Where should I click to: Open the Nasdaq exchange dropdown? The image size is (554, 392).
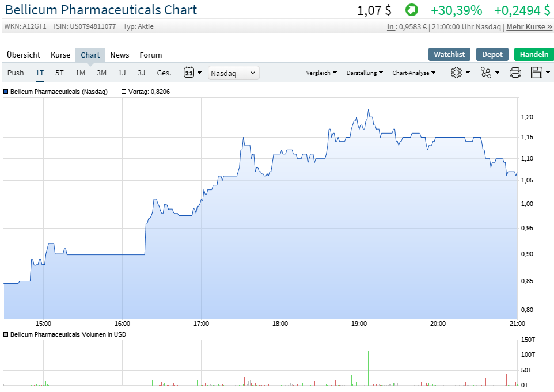pyautogui.click(x=233, y=73)
